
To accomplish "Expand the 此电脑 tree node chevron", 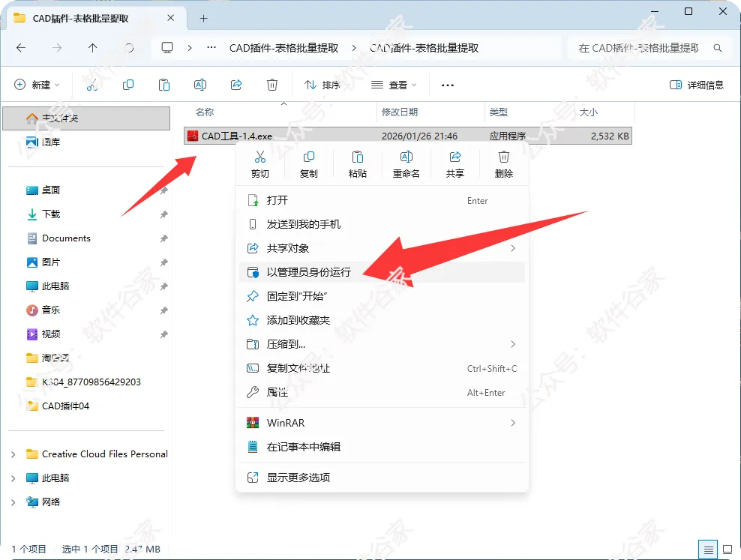I will point(13,478).
